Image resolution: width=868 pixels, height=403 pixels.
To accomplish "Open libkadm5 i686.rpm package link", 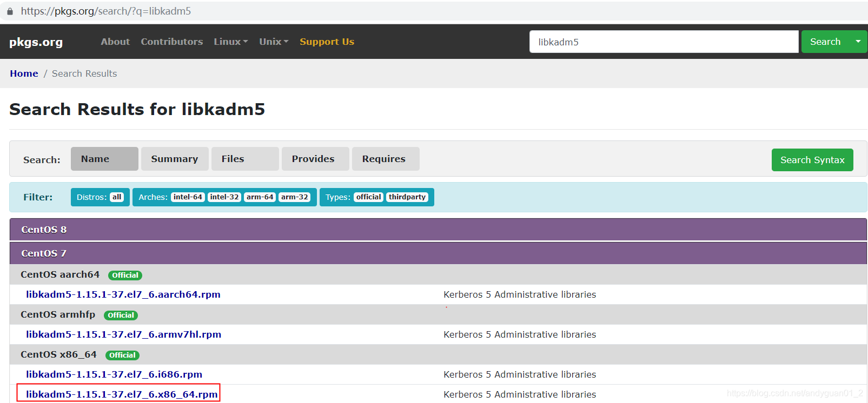I will pyautogui.click(x=114, y=374).
